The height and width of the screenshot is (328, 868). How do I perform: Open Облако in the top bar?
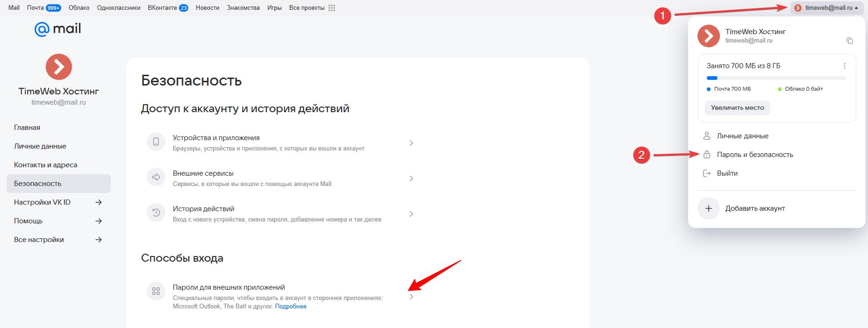tap(79, 8)
